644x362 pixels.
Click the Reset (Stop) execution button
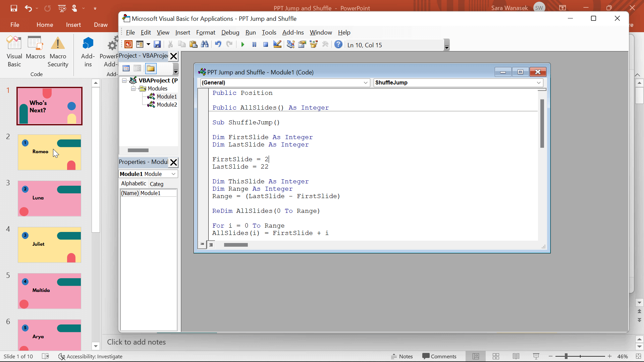point(266,45)
